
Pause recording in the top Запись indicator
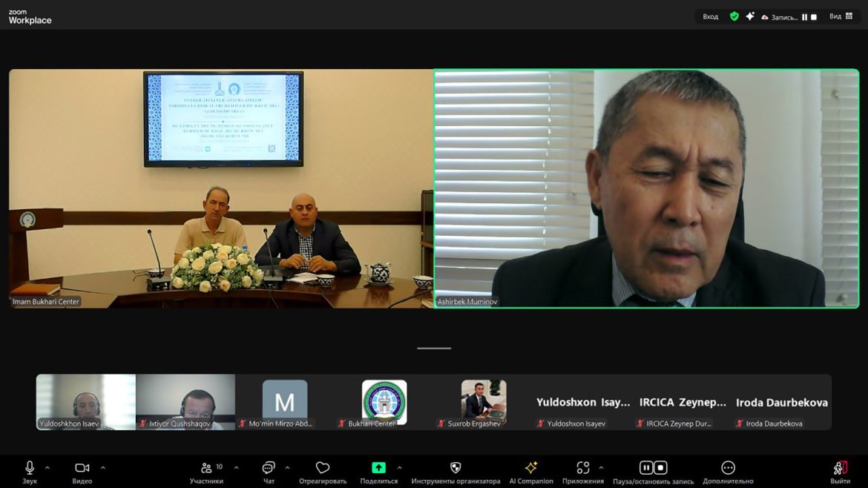pos(804,17)
